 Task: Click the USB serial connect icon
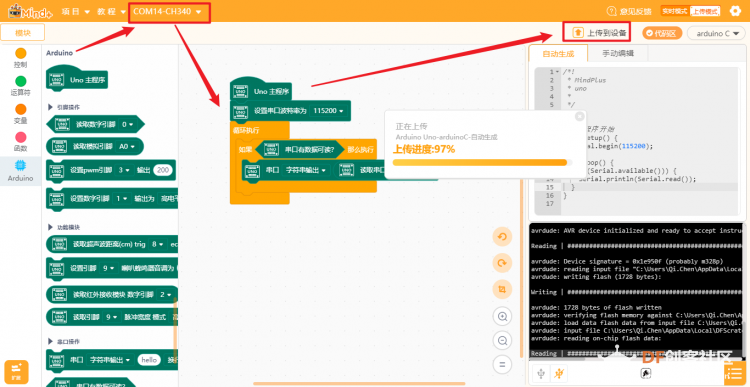pos(542,373)
